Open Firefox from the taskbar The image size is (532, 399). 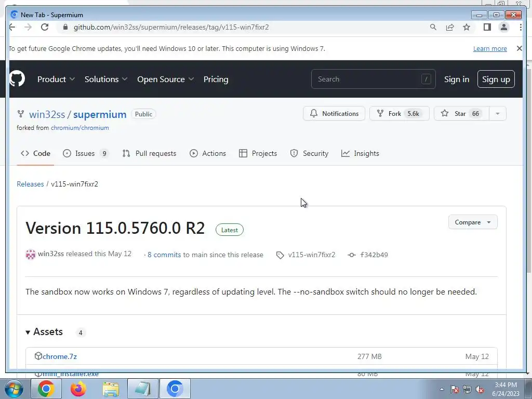coord(78,389)
